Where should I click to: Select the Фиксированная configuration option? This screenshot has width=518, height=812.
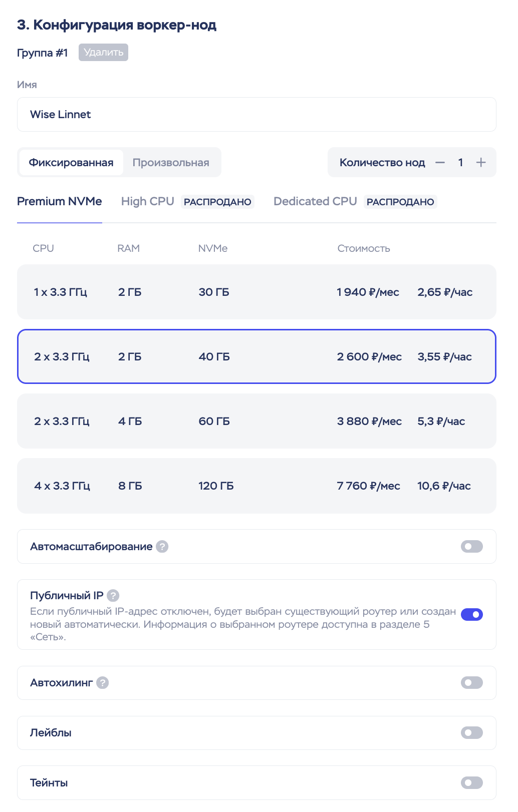click(x=71, y=162)
